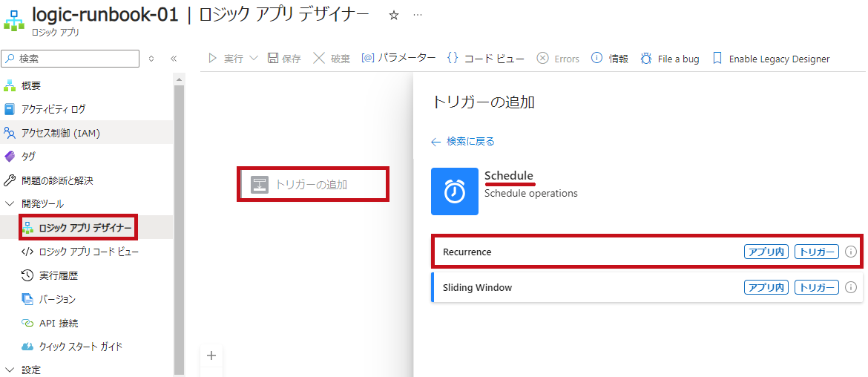The height and width of the screenshot is (377, 868).
Task: Open the dropdown arrow next to 実行
Action: pyautogui.click(x=254, y=59)
